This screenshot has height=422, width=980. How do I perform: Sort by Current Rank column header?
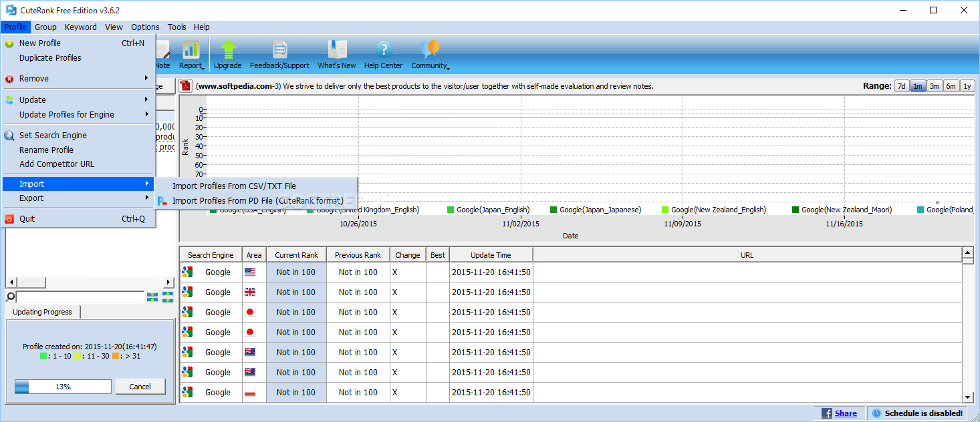[x=297, y=254]
